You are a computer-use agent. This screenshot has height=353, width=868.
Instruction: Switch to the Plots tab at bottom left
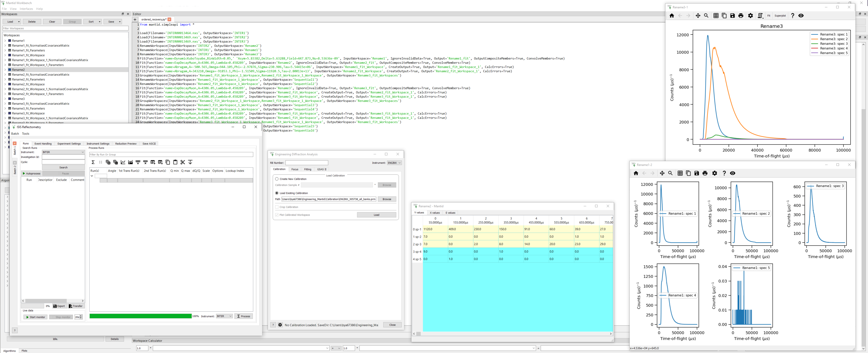24,351
